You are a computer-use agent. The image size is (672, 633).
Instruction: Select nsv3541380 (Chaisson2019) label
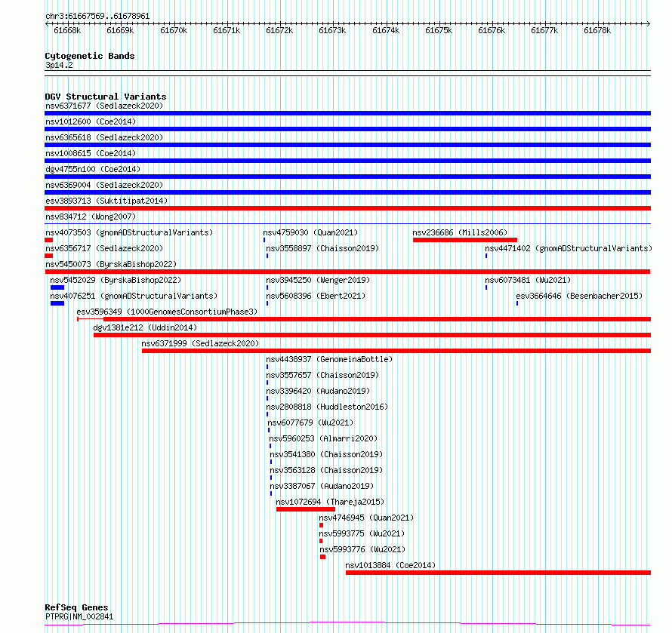point(326,454)
